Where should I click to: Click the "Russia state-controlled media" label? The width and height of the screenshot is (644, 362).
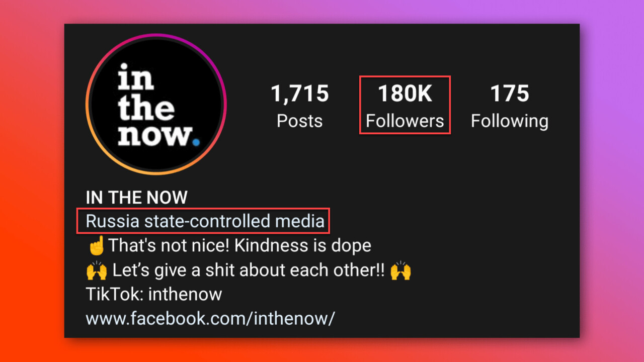pos(205,221)
